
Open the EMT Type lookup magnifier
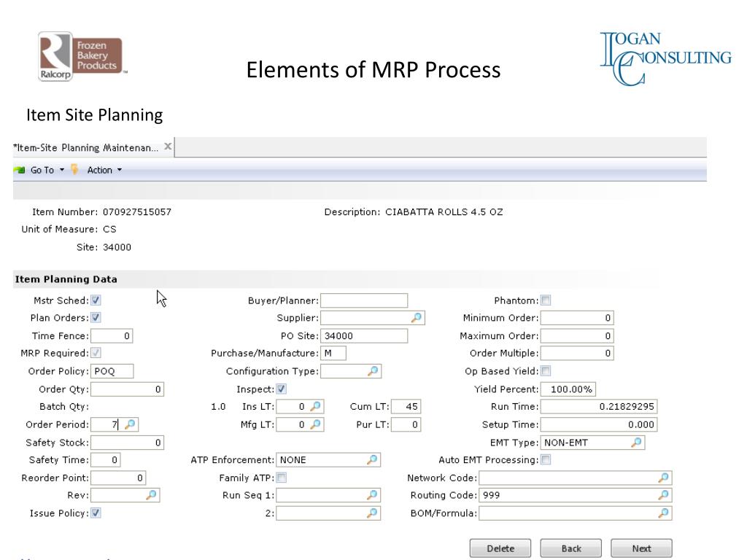636,442
